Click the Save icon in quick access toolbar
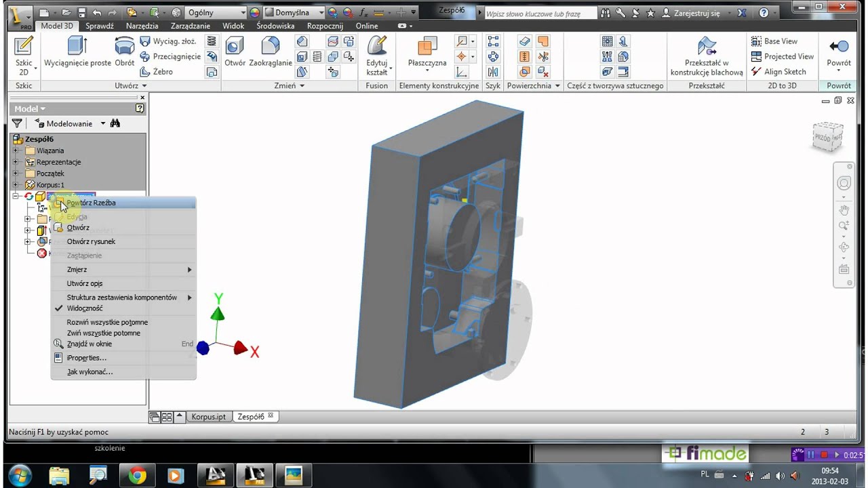This screenshot has height=488, width=868. (x=81, y=13)
